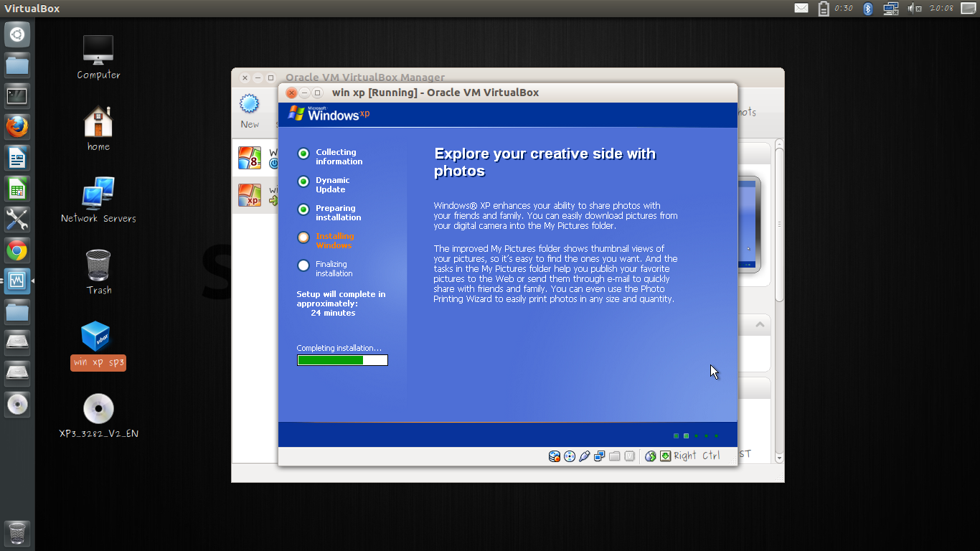Open the optical disc launcher icon
Viewport: 980px width, 551px height.
[17, 405]
